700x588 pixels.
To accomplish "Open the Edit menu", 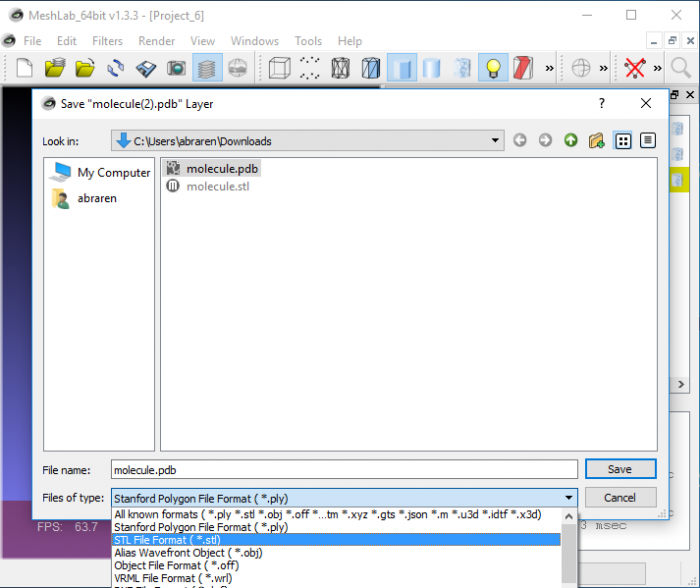I will (x=67, y=41).
